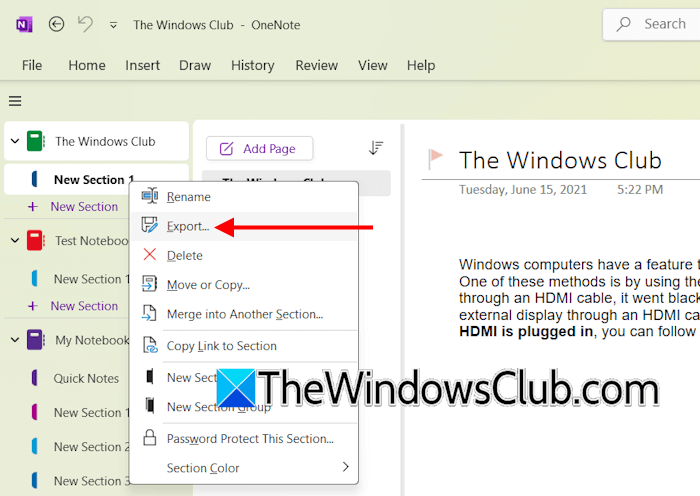700x496 pixels.
Task: Click the Add Page button
Action: click(x=259, y=148)
